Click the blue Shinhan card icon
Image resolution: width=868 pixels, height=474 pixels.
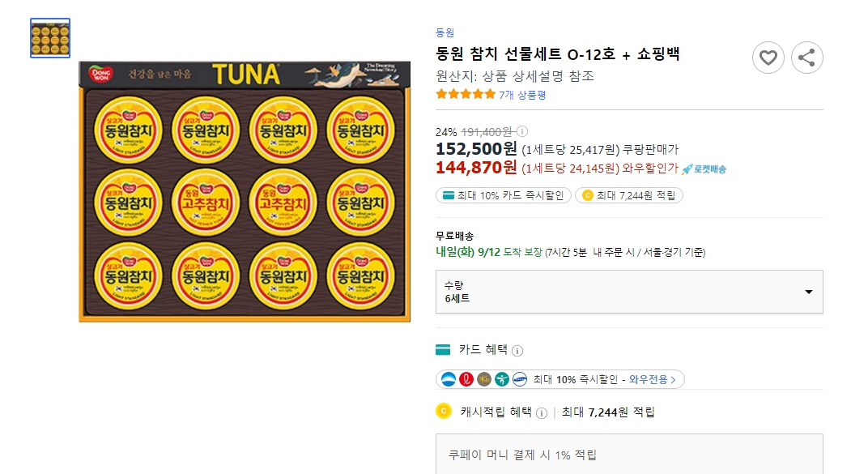pyautogui.click(x=448, y=378)
